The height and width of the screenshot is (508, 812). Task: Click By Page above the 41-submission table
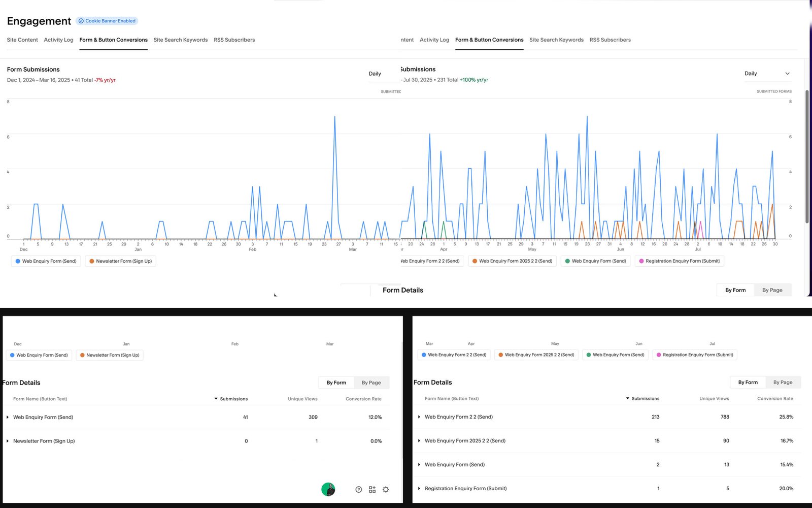point(371,383)
